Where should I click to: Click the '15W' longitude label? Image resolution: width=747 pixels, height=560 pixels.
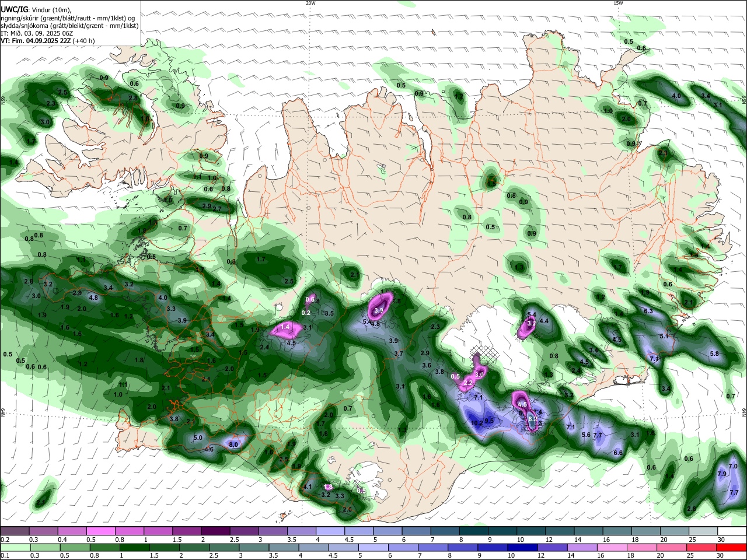[x=618, y=3]
